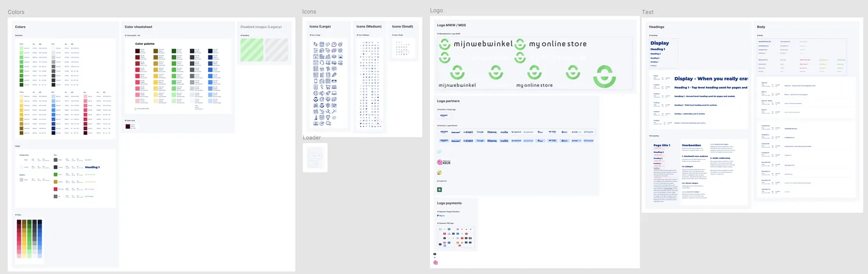
Task: Click the Icons (Medium) section heading
Action: (x=369, y=27)
